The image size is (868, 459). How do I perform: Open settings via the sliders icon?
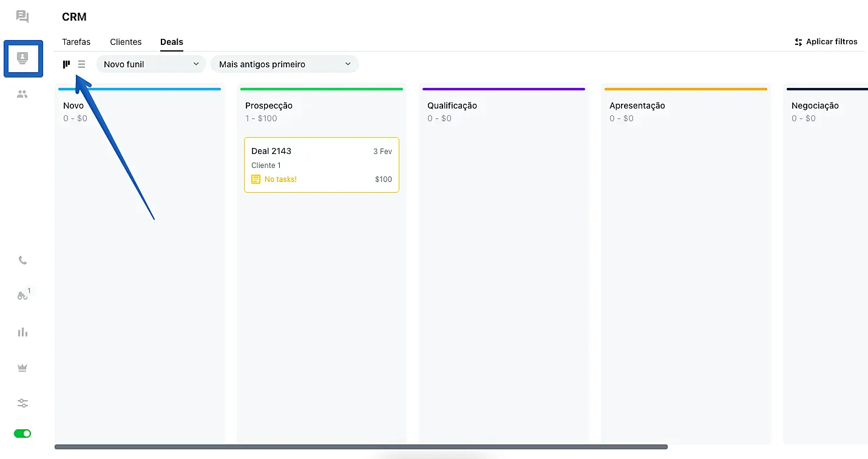[x=22, y=403]
